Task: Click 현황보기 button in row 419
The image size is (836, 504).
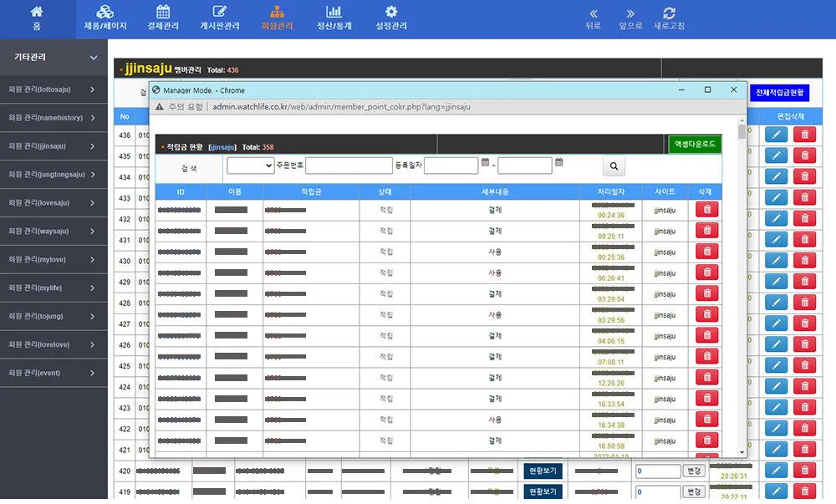Action: [x=543, y=491]
